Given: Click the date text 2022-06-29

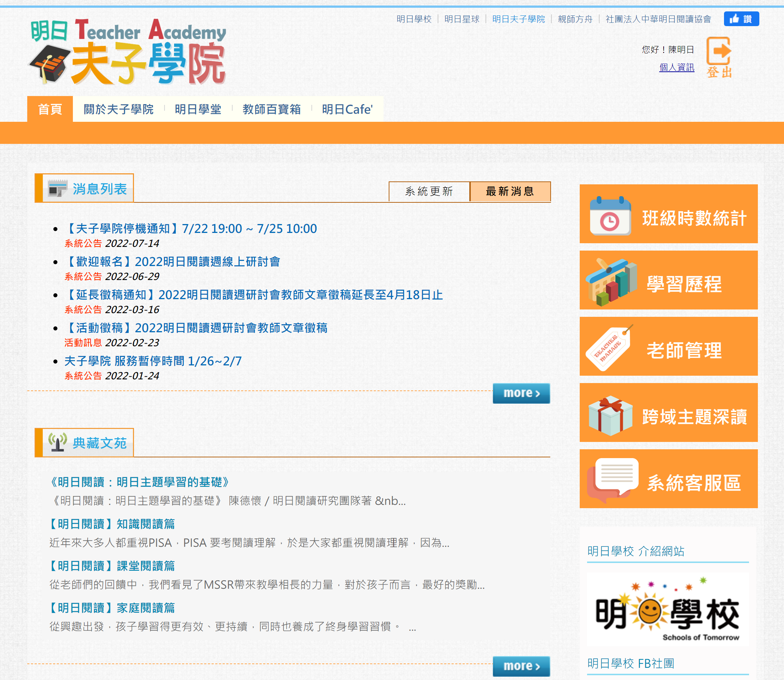Looking at the screenshot, I should click(x=132, y=276).
